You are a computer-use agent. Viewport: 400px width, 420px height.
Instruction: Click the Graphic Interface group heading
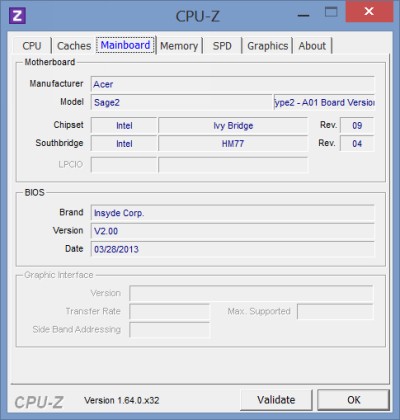click(x=59, y=275)
